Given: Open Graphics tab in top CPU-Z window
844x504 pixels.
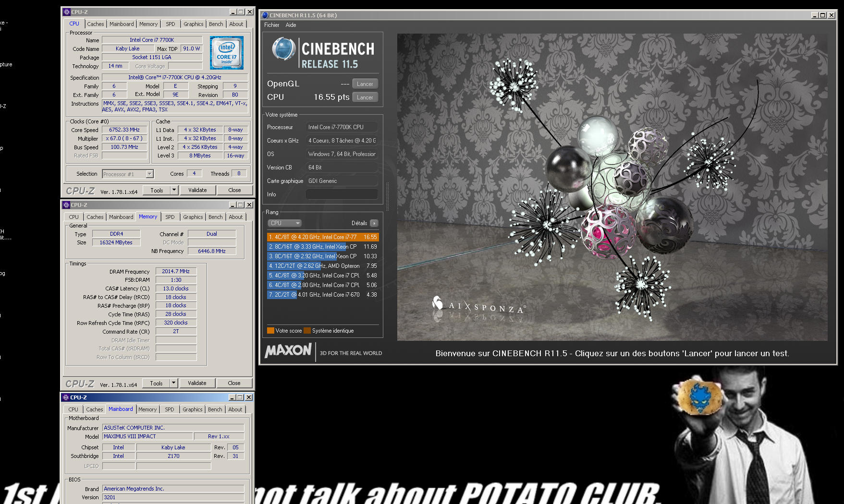Looking at the screenshot, I should tap(194, 24).
